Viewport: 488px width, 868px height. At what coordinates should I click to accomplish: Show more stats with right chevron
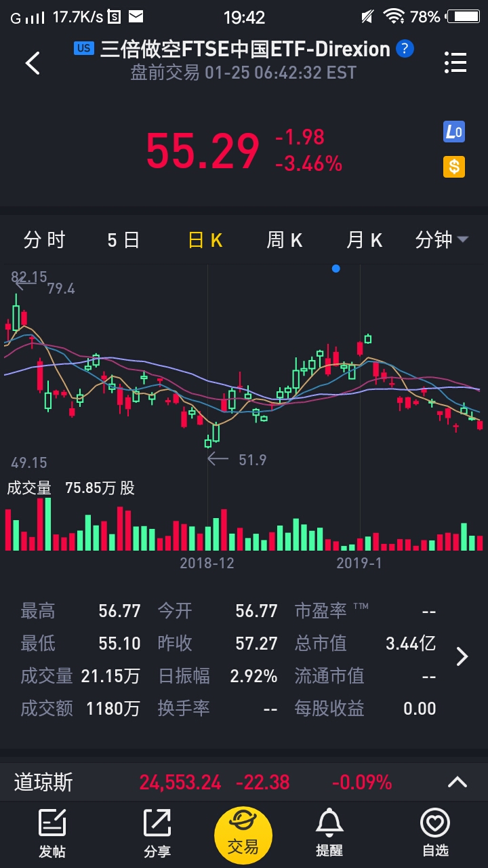(462, 656)
